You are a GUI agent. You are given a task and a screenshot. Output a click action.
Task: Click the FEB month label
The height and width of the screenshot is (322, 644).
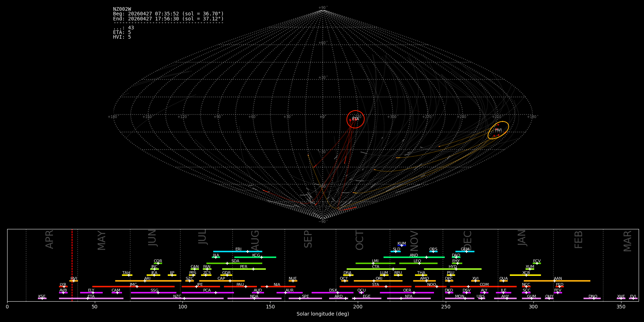click(x=579, y=239)
